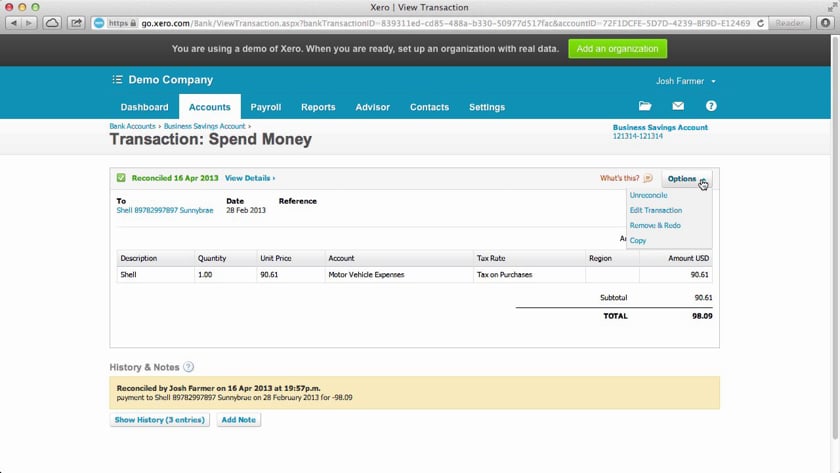This screenshot has width=840, height=473.
Task: Click the full screen icon in title bar
Action: [832, 7]
